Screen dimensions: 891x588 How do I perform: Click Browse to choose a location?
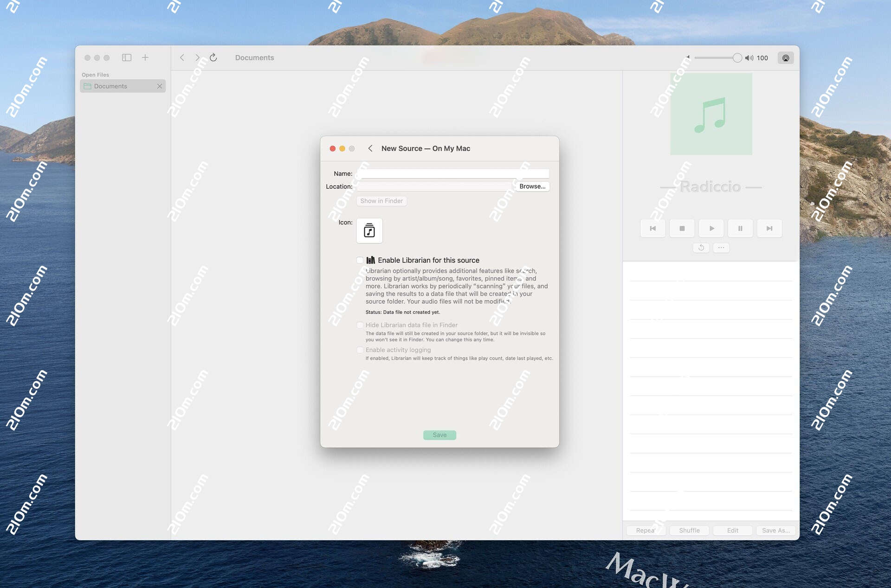point(532,186)
